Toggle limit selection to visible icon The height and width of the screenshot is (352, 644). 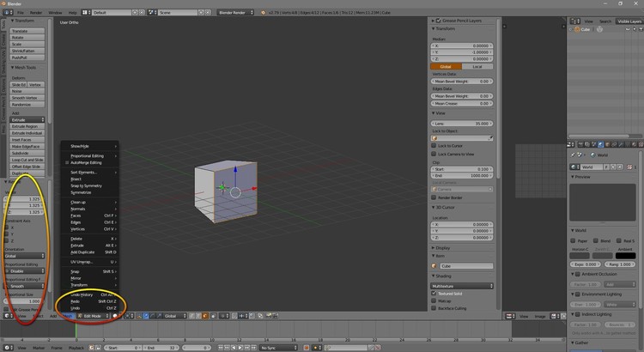point(213,316)
